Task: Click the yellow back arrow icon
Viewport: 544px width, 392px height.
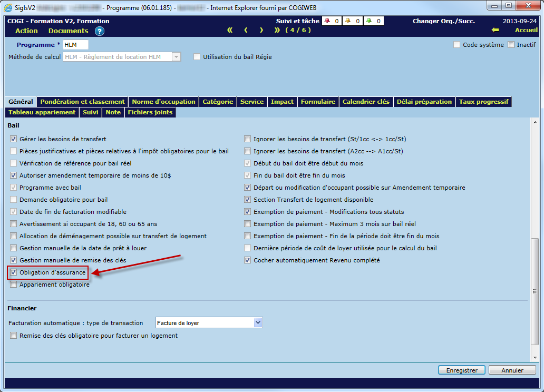Action: (x=495, y=30)
